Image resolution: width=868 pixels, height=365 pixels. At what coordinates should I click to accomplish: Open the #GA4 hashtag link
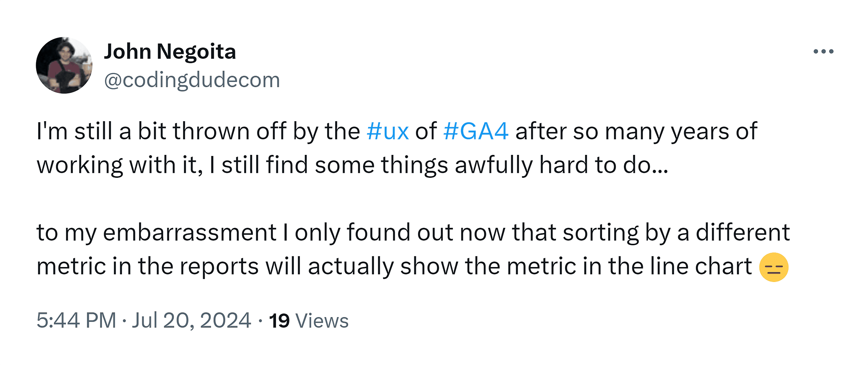click(x=476, y=131)
